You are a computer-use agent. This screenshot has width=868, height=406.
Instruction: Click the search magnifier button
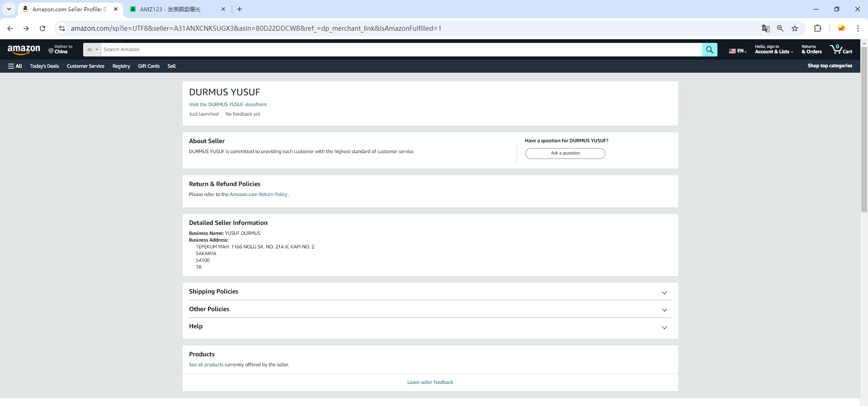709,50
